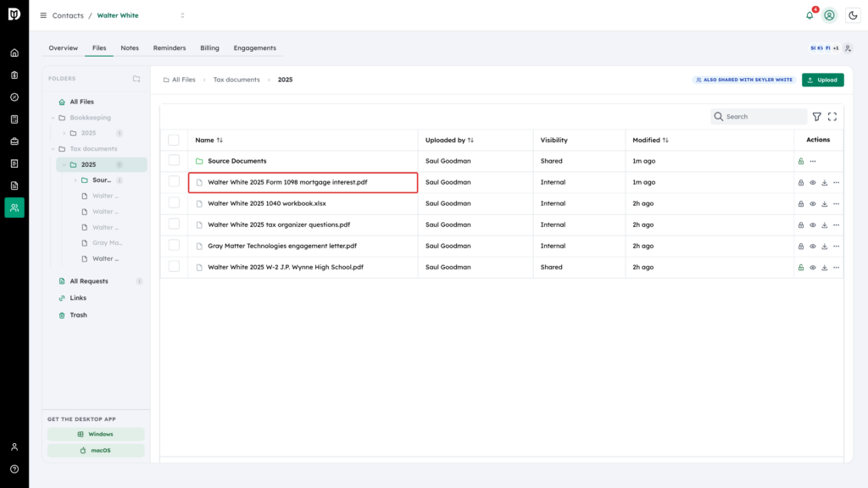Click 'Also shared with Skyler White' badge
The width and height of the screenshot is (868, 488).
[x=744, y=80]
